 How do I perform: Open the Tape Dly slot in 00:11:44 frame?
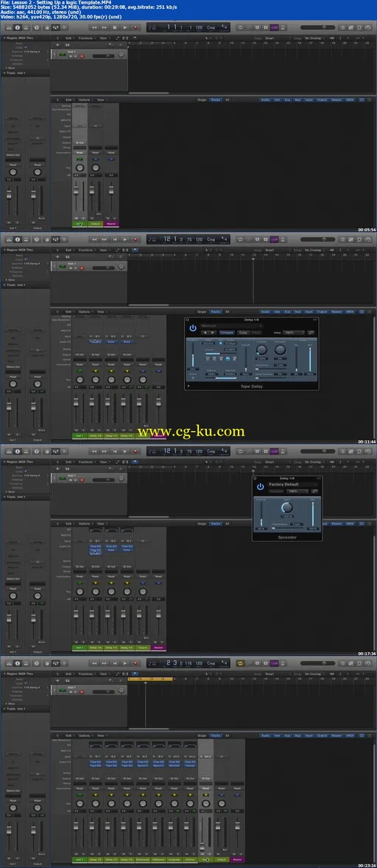[x=96, y=342]
